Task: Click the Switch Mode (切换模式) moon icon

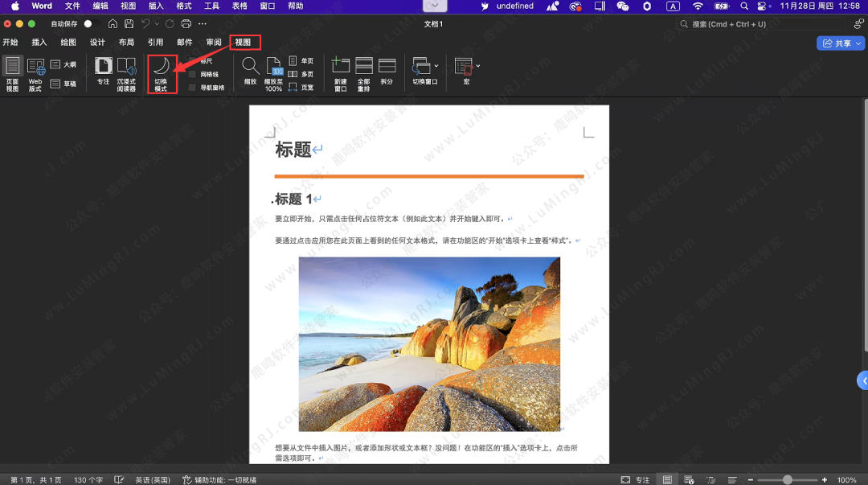Action: 161,66
